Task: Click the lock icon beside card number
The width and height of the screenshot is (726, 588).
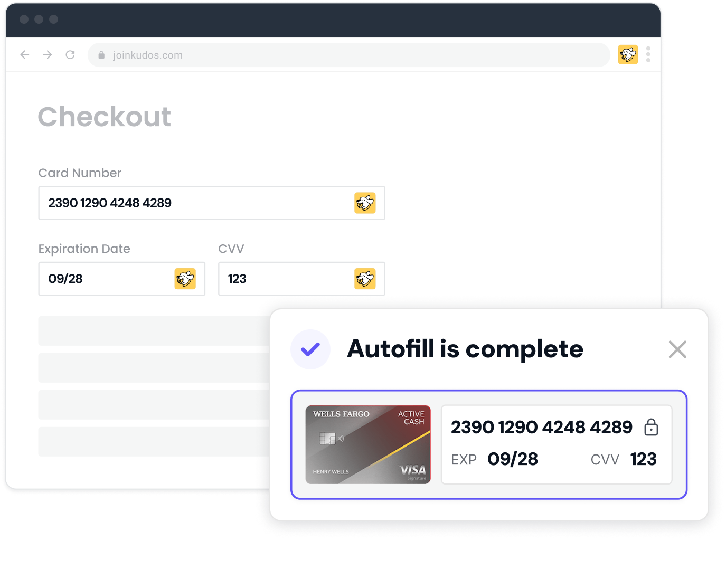Action: coord(652,427)
